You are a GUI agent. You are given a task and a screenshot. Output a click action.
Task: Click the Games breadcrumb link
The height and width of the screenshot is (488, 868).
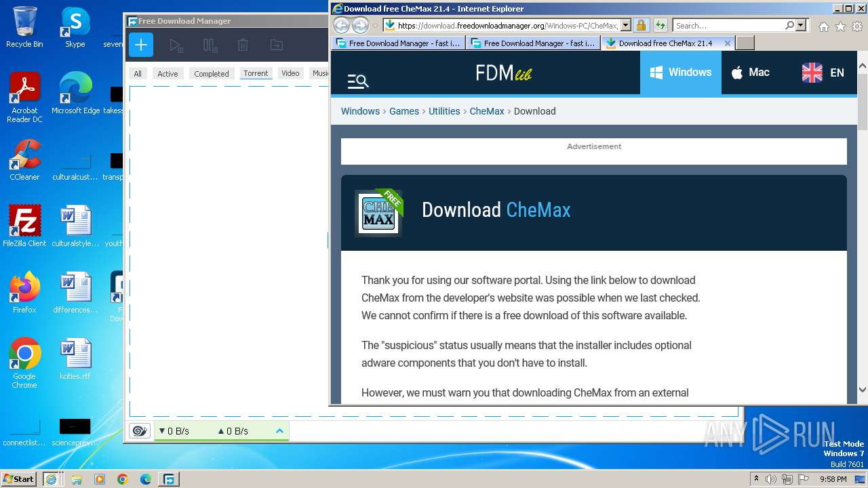(x=404, y=111)
